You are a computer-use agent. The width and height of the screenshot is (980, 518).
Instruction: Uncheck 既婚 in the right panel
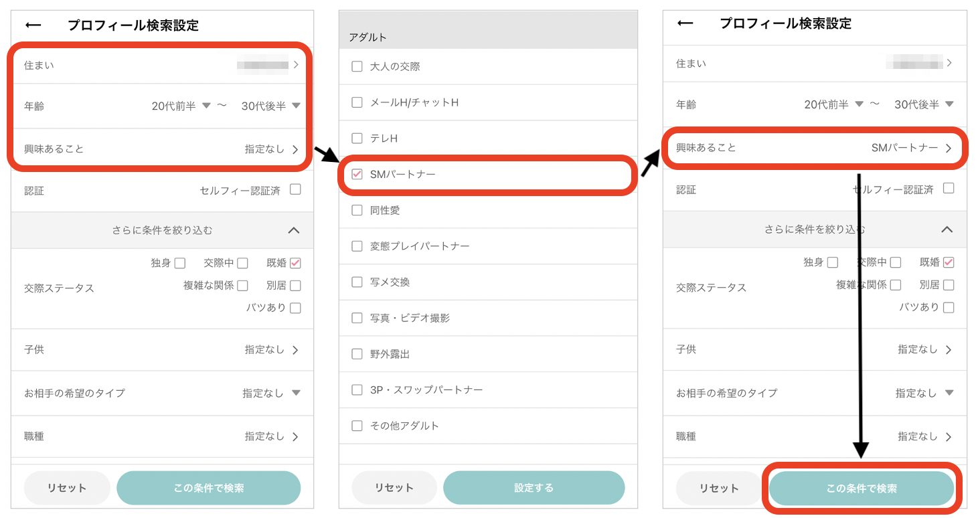click(x=948, y=262)
